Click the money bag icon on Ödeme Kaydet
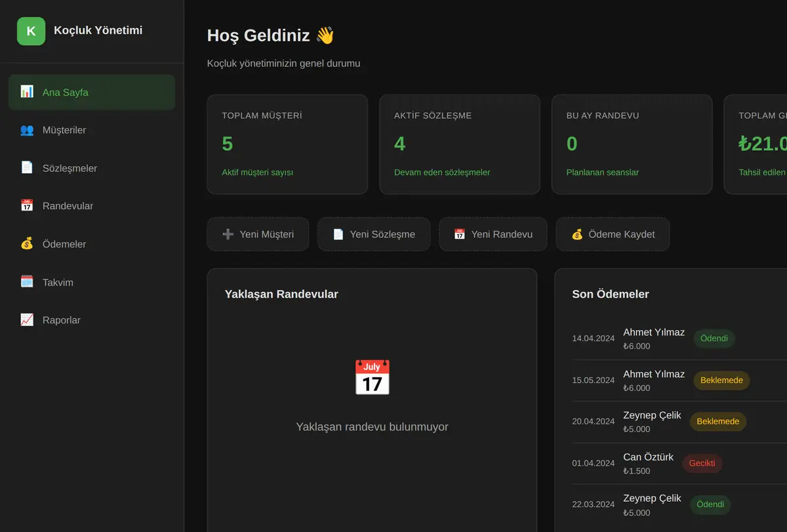The image size is (787, 532). pyautogui.click(x=577, y=234)
